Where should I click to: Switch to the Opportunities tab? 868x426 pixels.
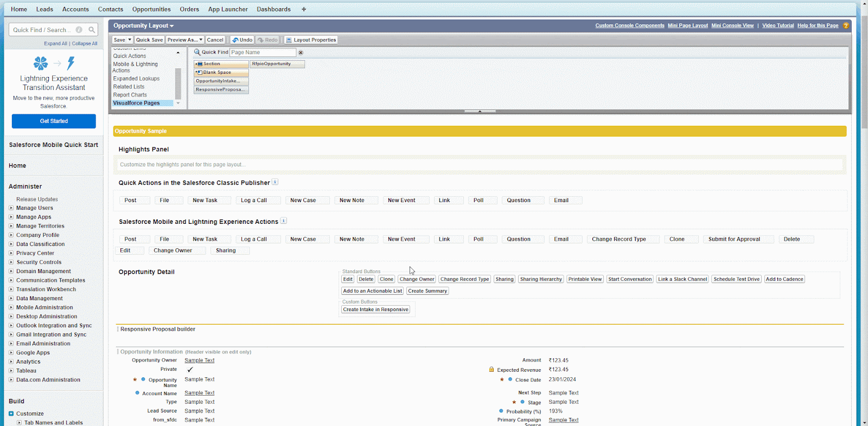(x=151, y=9)
